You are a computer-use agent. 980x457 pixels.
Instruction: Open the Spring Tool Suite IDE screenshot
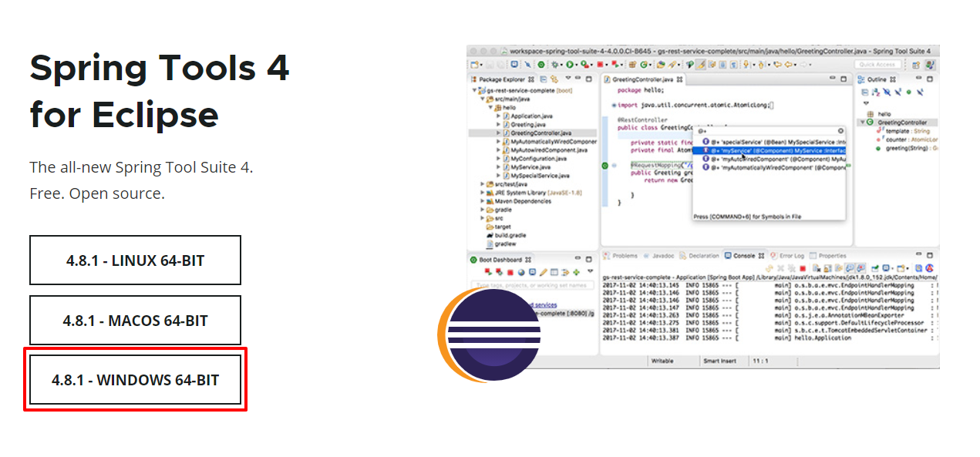(702, 206)
